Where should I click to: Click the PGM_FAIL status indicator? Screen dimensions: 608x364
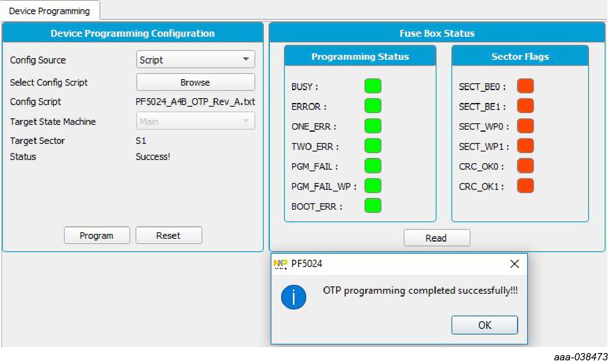[373, 166]
